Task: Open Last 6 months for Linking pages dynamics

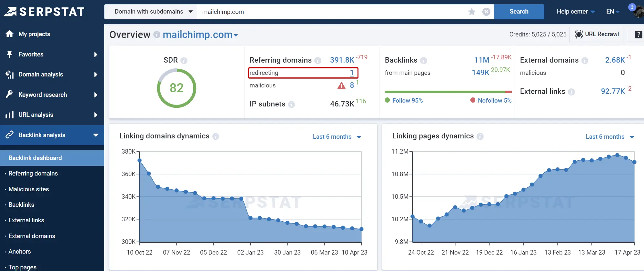Action: [610, 137]
